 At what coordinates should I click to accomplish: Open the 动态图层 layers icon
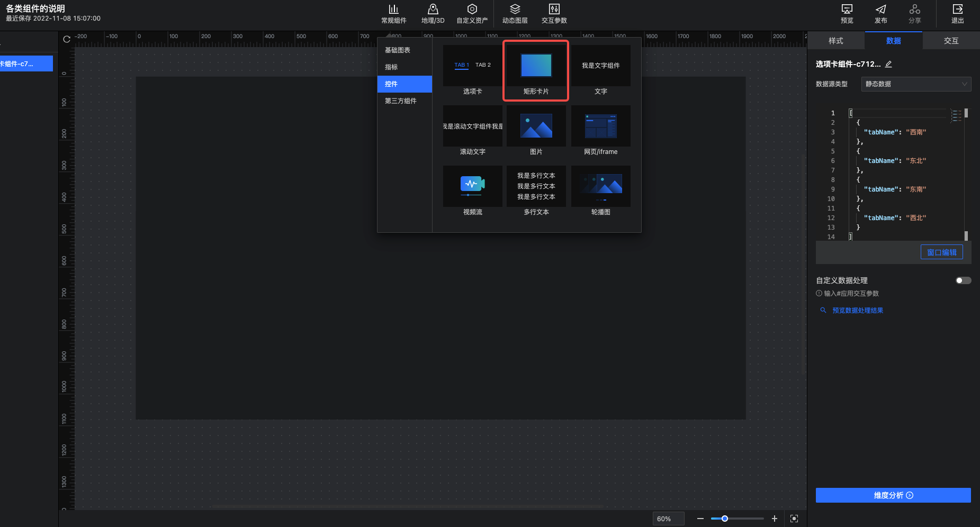[x=515, y=14]
